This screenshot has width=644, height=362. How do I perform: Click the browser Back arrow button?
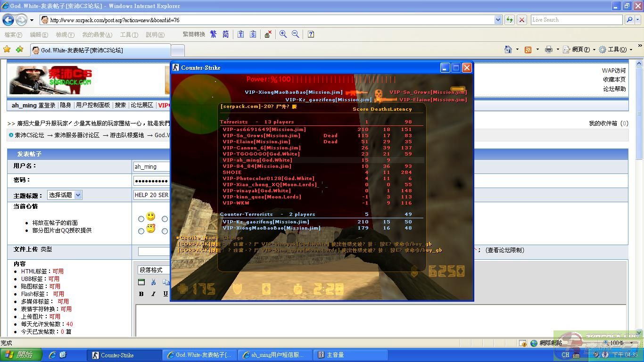tap(8, 20)
